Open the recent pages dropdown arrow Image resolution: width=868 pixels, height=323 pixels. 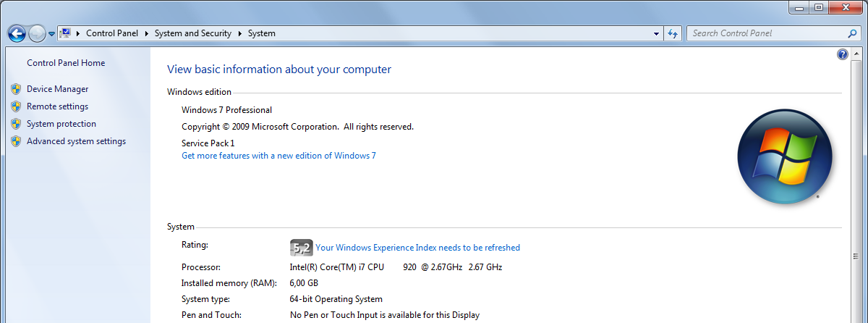tap(51, 34)
